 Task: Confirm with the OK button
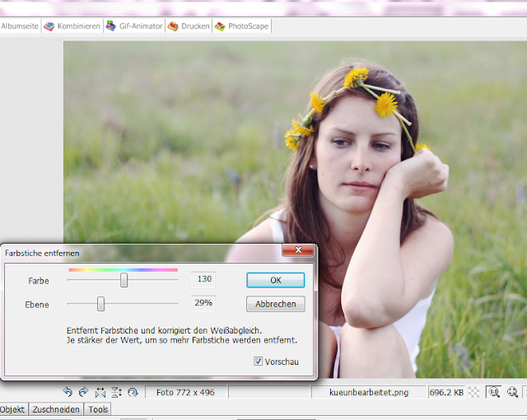275,280
